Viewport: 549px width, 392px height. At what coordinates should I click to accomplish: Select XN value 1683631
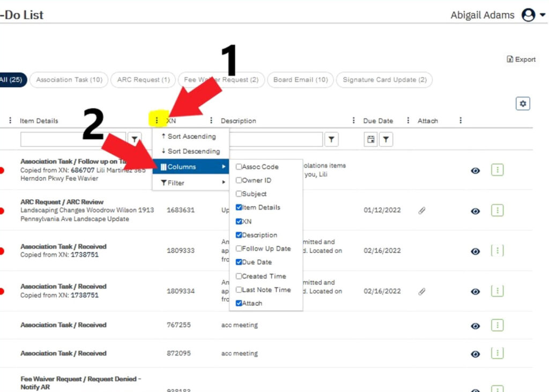pos(180,210)
